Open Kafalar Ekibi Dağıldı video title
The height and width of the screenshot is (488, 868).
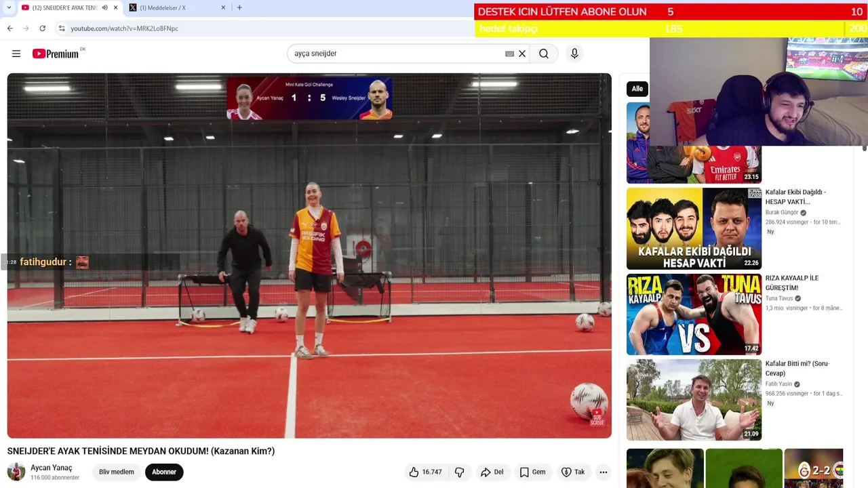tap(795, 197)
